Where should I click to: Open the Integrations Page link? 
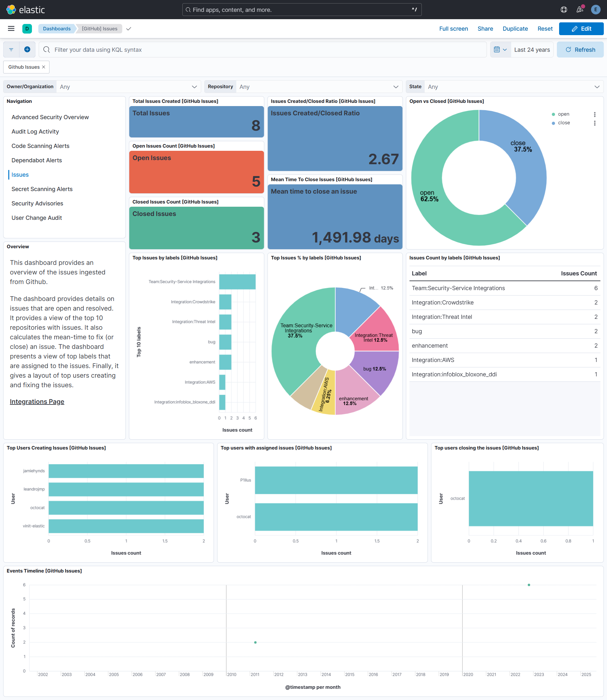tap(37, 401)
